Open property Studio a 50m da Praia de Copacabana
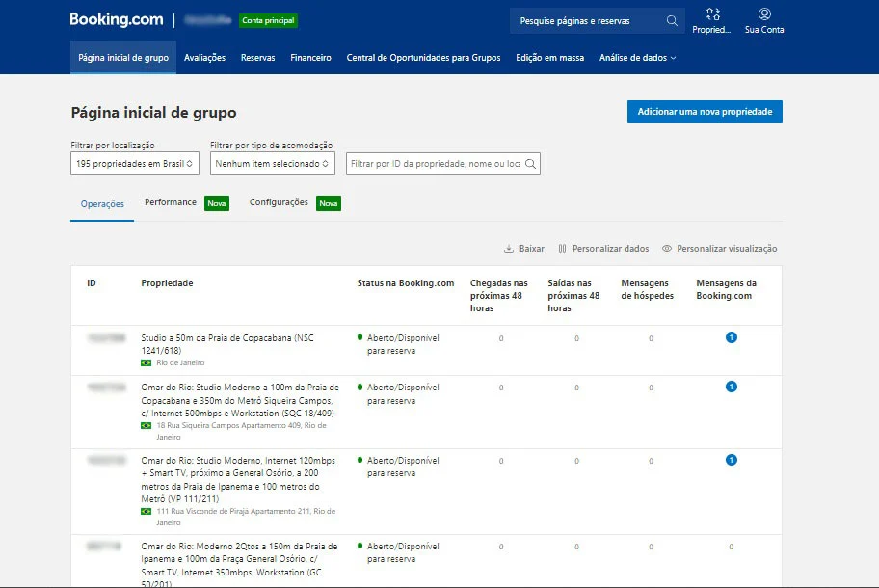The width and height of the screenshot is (879, 588). point(227,344)
